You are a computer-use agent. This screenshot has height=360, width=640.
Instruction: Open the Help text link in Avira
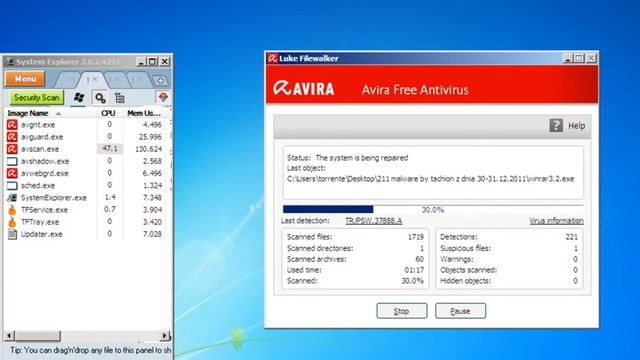coord(577,126)
